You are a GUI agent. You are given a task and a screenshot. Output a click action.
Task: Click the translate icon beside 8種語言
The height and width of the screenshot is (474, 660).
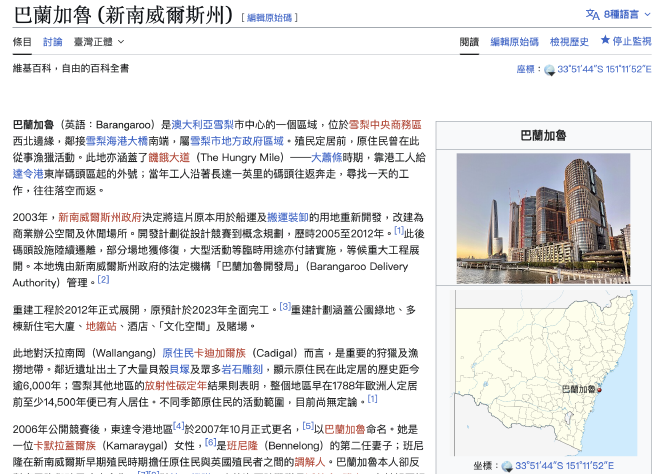pyautogui.click(x=592, y=14)
